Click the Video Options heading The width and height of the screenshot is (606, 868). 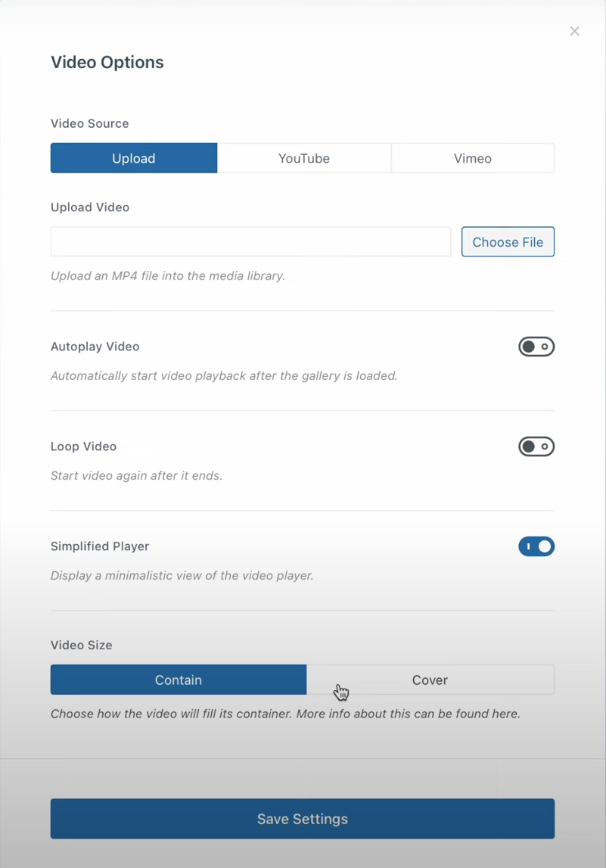pyautogui.click(x=107, y=62)
